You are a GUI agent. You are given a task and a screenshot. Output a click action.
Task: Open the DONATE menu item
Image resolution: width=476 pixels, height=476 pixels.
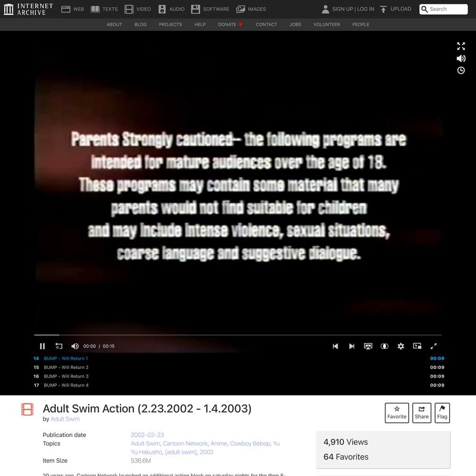pos(230,25)
